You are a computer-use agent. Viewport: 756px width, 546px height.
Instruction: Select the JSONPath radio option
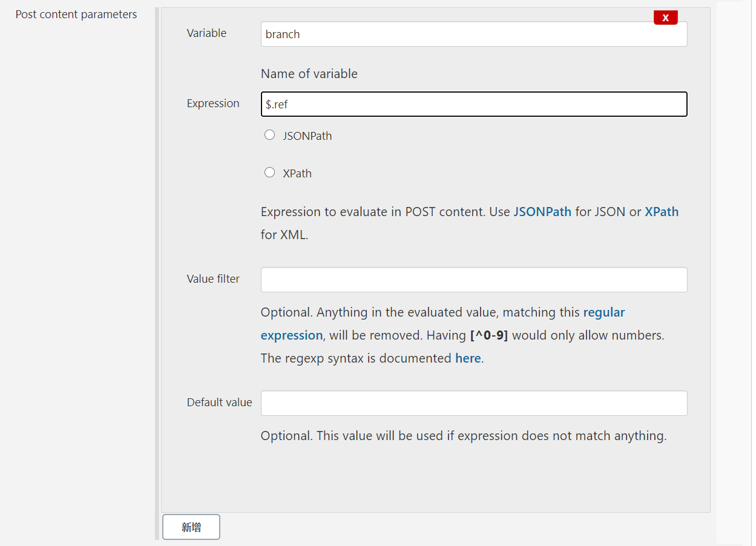(270, 135)
